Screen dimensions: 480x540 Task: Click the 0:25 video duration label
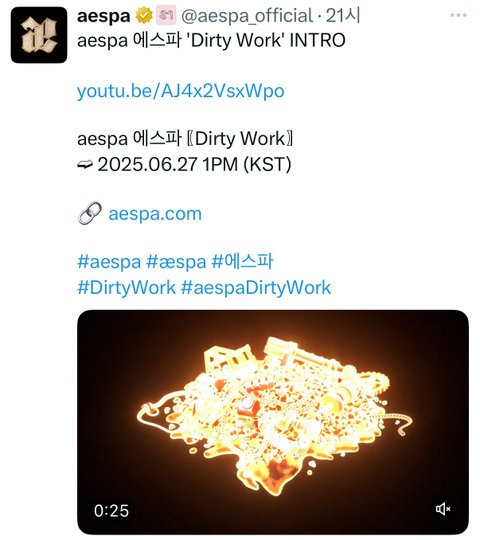(111, 511)
